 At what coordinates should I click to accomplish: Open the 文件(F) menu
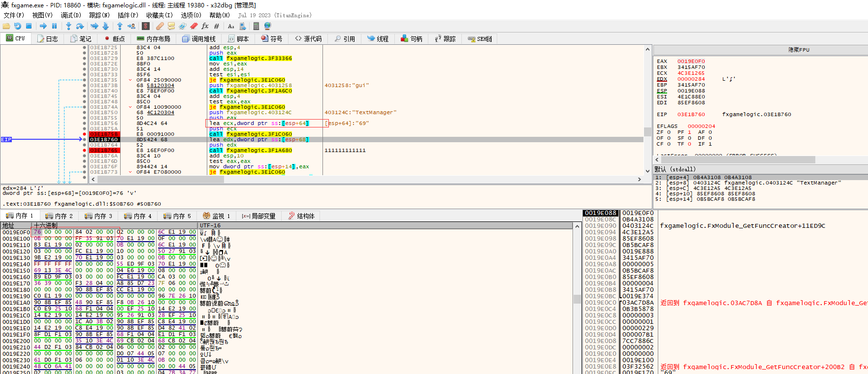coord(14,15)
